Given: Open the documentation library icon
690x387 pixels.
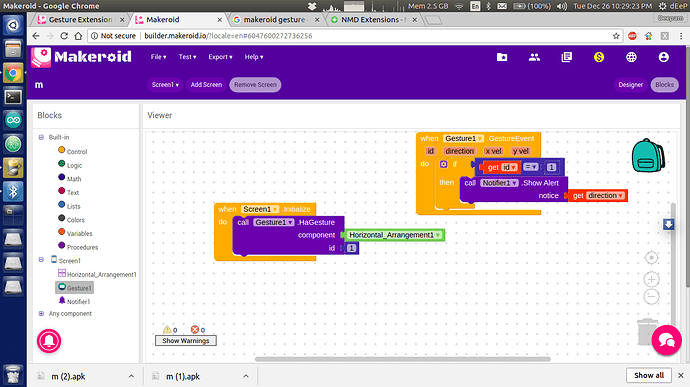Looking at the screenshot, I should click(566, 57).
